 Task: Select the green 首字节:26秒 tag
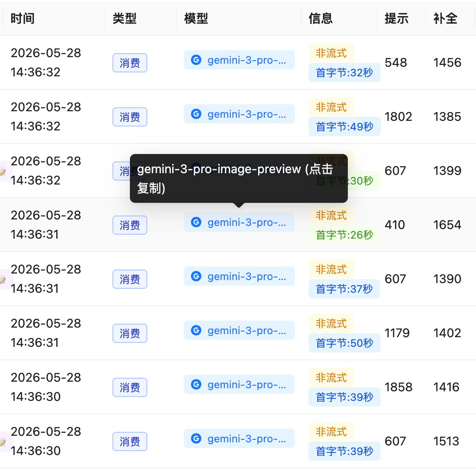coord(344,235)
